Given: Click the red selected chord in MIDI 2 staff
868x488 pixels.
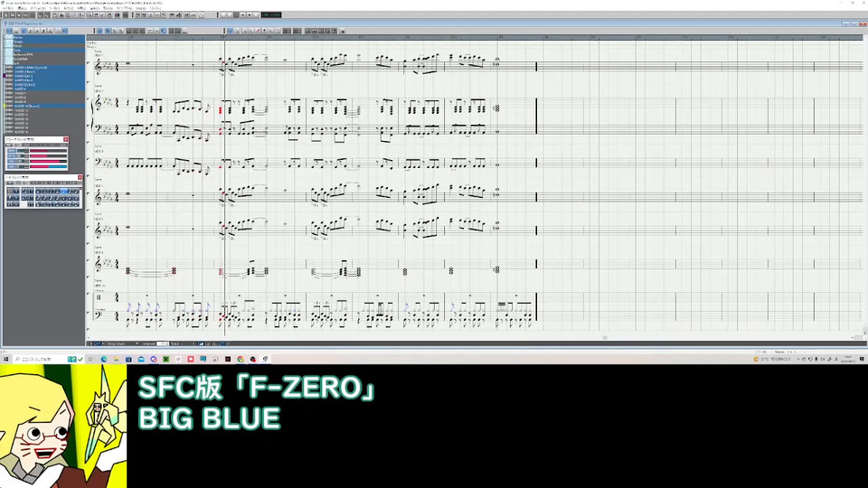Looking at the screenshot, I should click(x=221, y=110).
